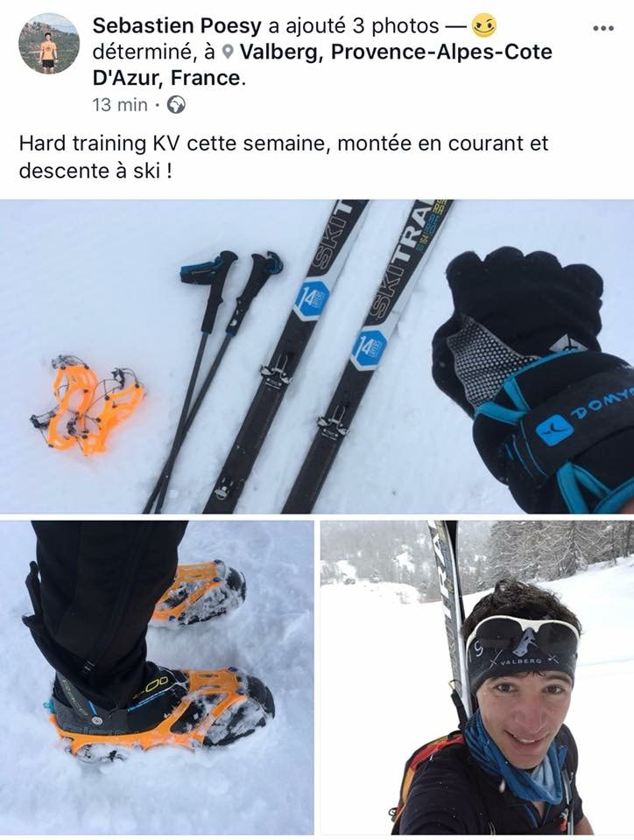Click the post text about KV training
This screenshot has height=840, width=634.
(284, 157)
